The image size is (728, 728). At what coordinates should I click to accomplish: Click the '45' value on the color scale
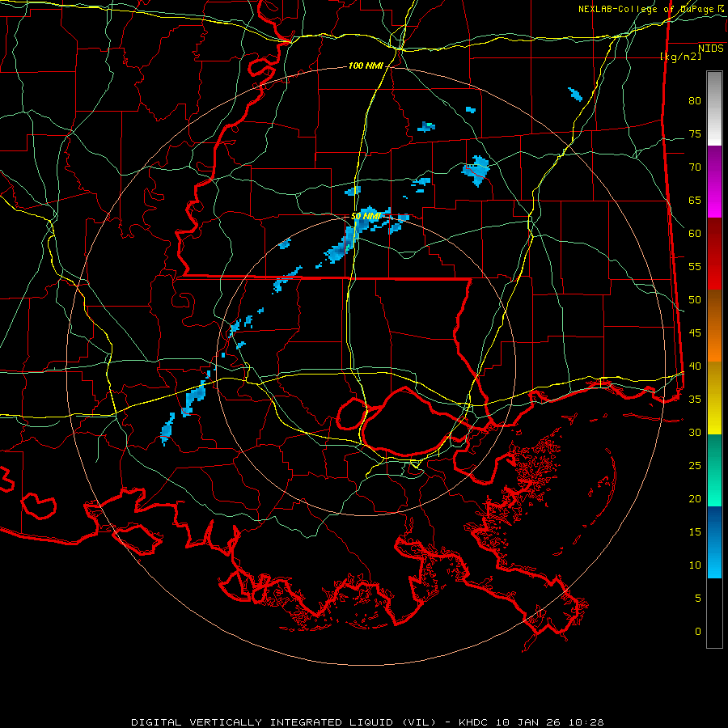point(695,333)
